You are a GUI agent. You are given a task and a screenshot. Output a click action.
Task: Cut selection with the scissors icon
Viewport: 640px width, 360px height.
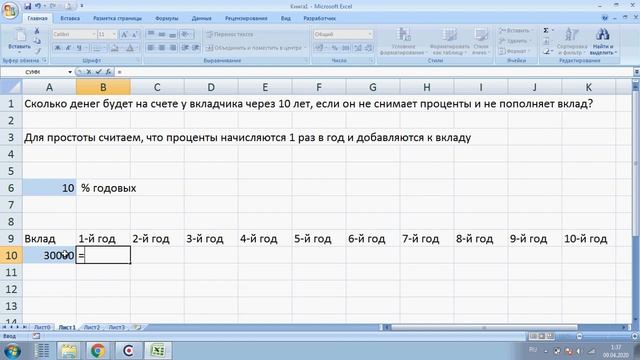tap(37, 31)
